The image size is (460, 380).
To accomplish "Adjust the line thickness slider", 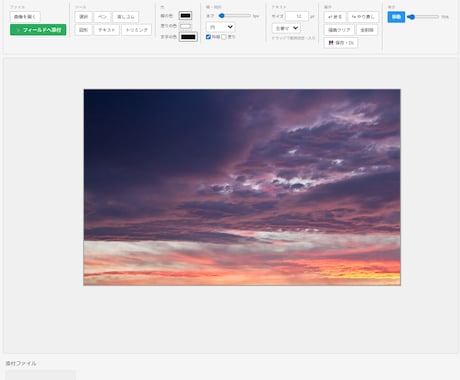I will (x=235, y=16).
